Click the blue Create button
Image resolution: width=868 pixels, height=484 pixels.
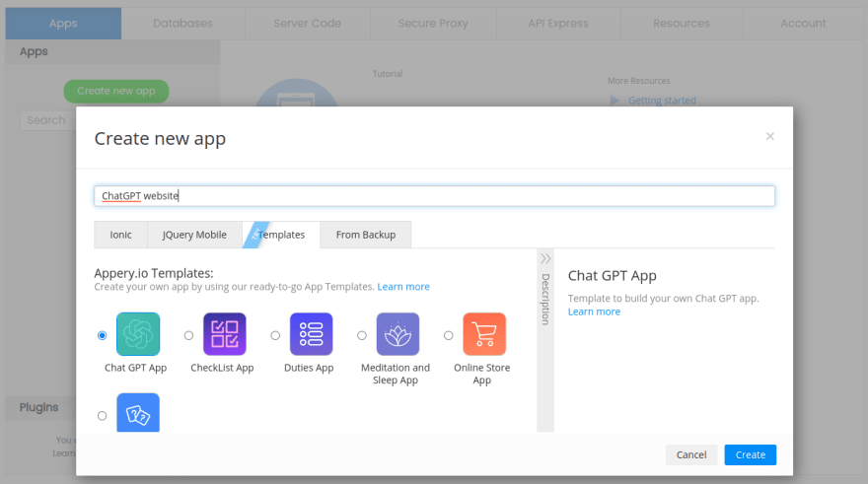[750, 454]
